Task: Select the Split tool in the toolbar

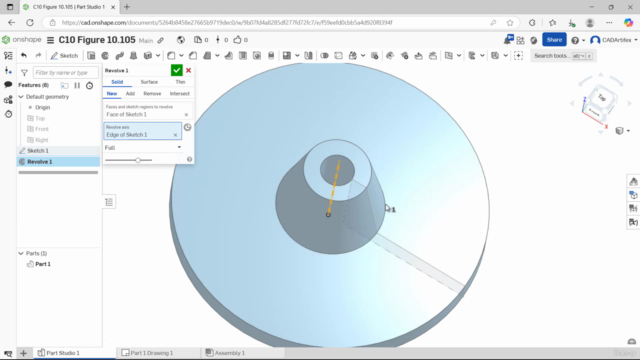Action: click(x=338, y=56)
